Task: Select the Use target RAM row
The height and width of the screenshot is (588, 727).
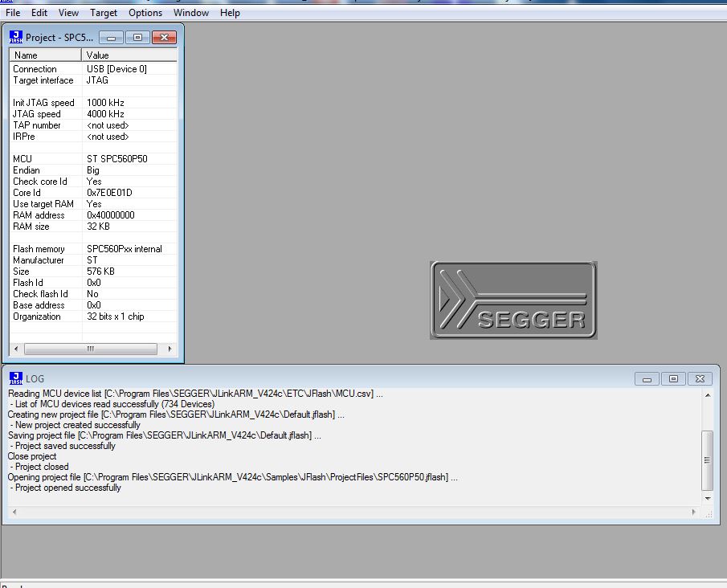Action: tap(92, 203)
